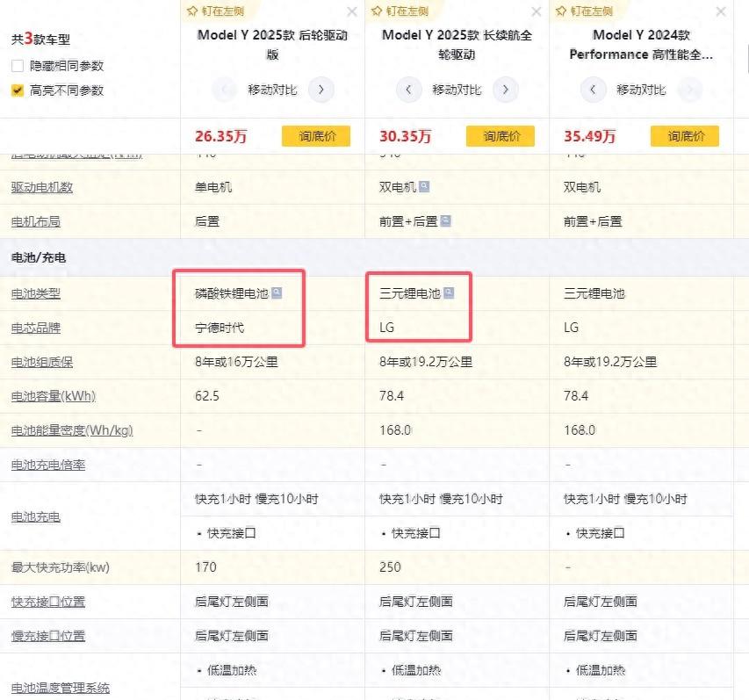This screenshot has height=700, width=749.
Task: Open the 电芯品牌 parameter link
Action: [x=36, y=328]
